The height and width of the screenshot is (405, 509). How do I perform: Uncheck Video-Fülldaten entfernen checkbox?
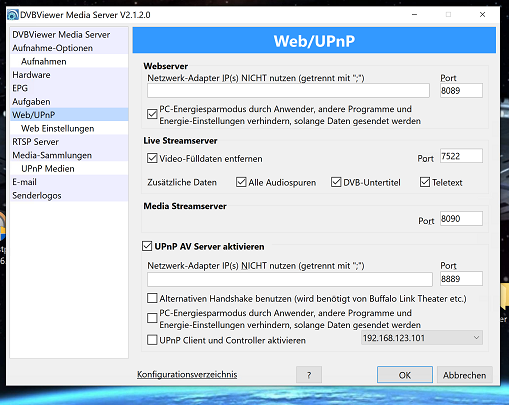click(x=152, y=158)
